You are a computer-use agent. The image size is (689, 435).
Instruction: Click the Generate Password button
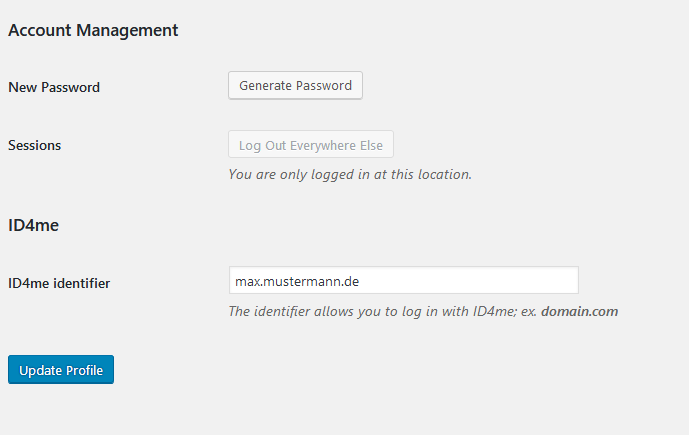pyautogui.click(x=295, y=85)
